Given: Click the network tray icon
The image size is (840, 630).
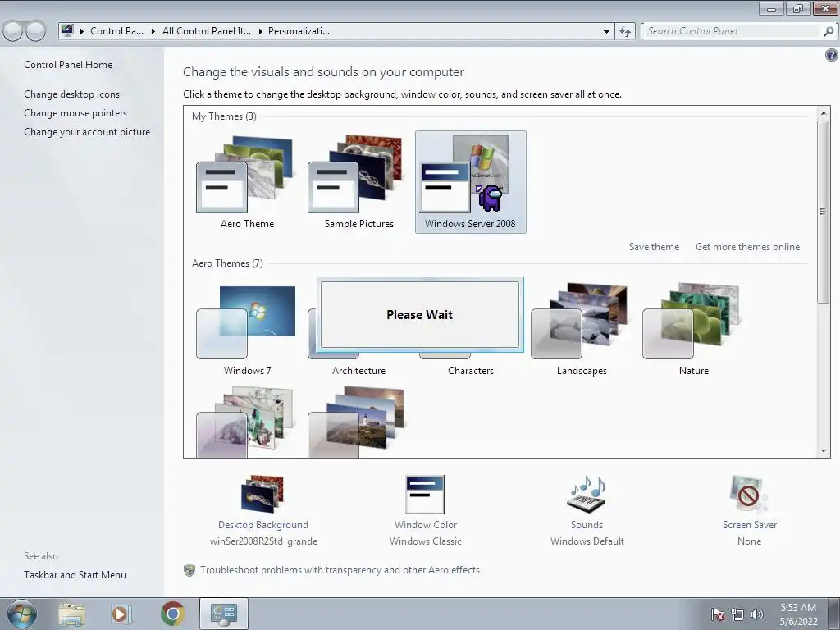Looking at the screenshot, I should [737, 614].
